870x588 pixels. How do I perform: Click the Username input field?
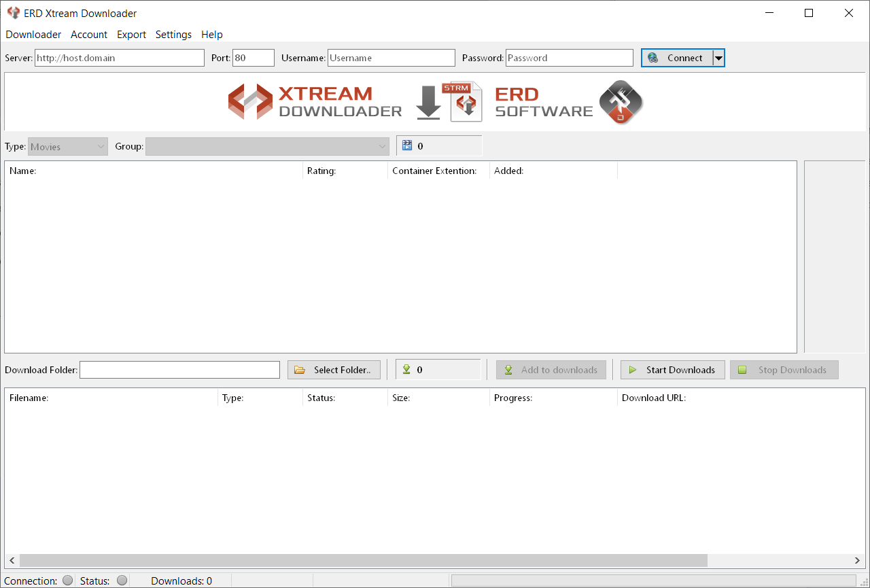[x=391, y=58]
